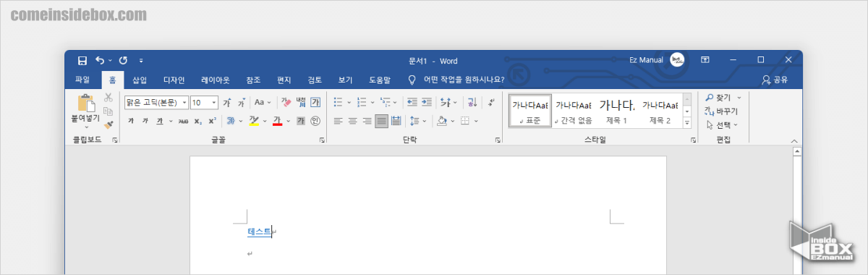Save the document using the floppy disk icon
Viewport: 868px width, 275px height.
coord(82,61)
